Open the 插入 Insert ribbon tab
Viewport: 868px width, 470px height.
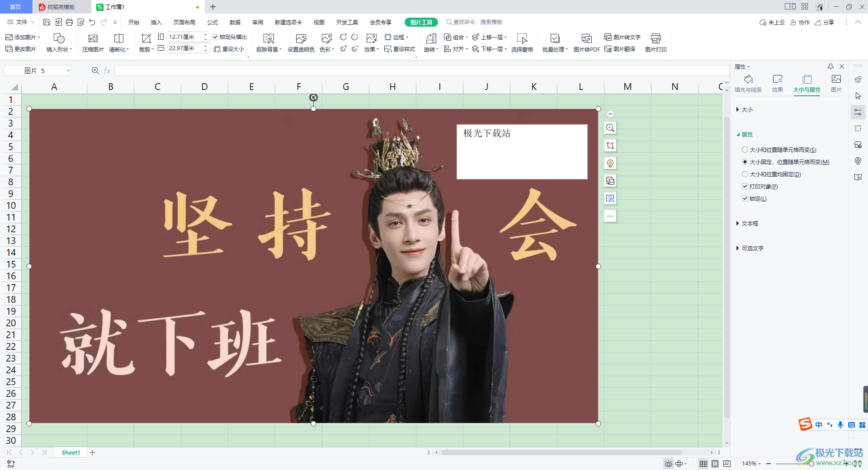[x=156, y=22]
